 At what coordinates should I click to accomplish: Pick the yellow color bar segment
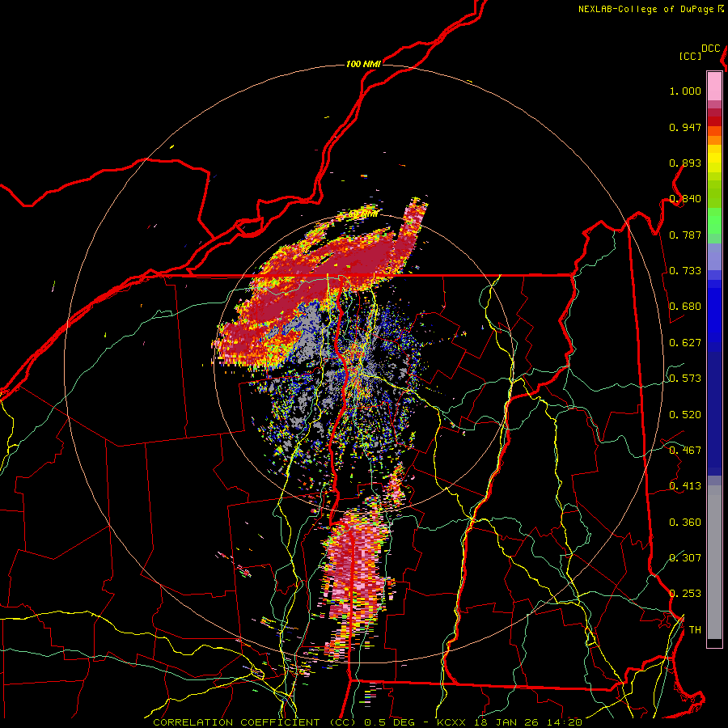tap(714, 159)
